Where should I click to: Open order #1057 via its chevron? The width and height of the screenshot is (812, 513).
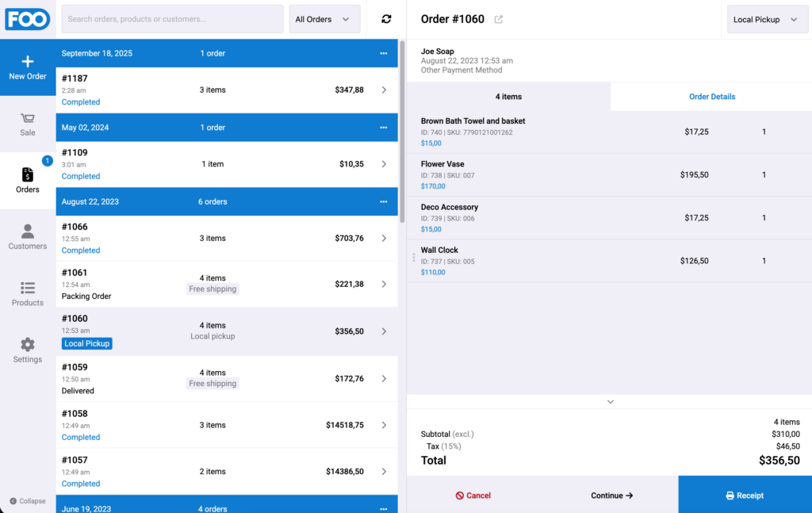click(384, 472)
